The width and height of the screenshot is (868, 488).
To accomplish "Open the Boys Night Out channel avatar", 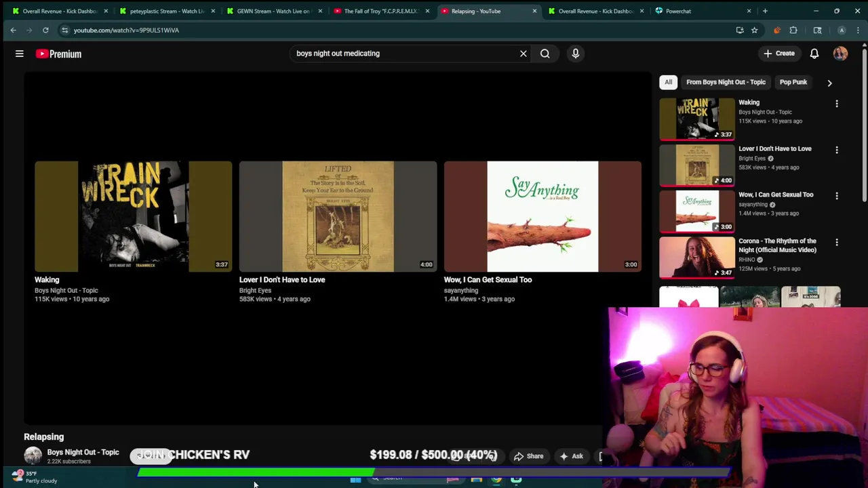I will pyautogui.click(x=33, y=455).
